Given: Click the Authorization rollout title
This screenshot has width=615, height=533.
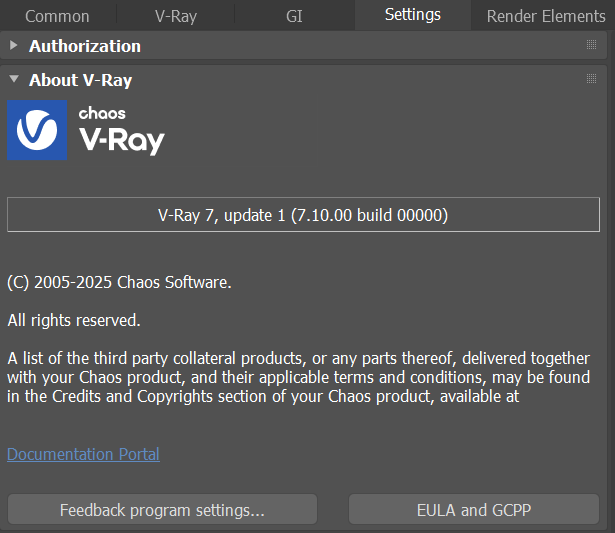Looking at the screenshot, I should tap(85, 46).
